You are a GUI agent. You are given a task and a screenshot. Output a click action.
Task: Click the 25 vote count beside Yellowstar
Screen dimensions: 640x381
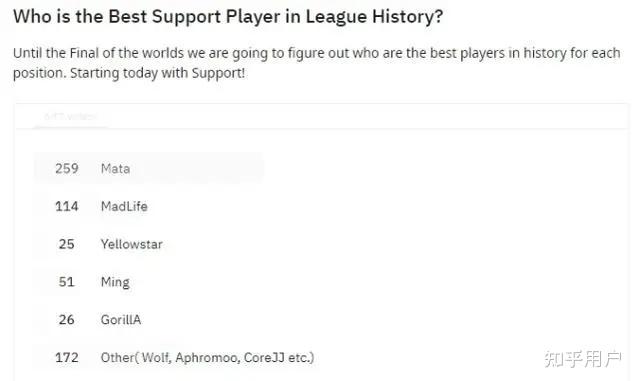67,244
